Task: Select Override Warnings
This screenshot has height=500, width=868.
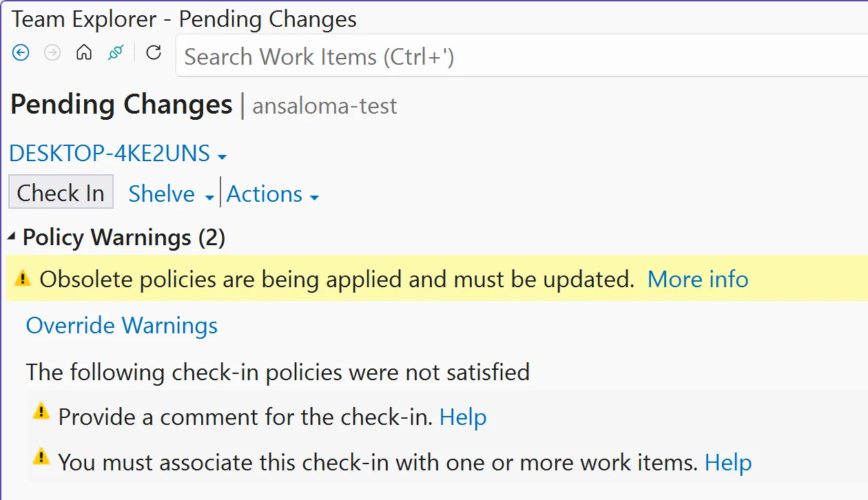Action: (121, 325)
